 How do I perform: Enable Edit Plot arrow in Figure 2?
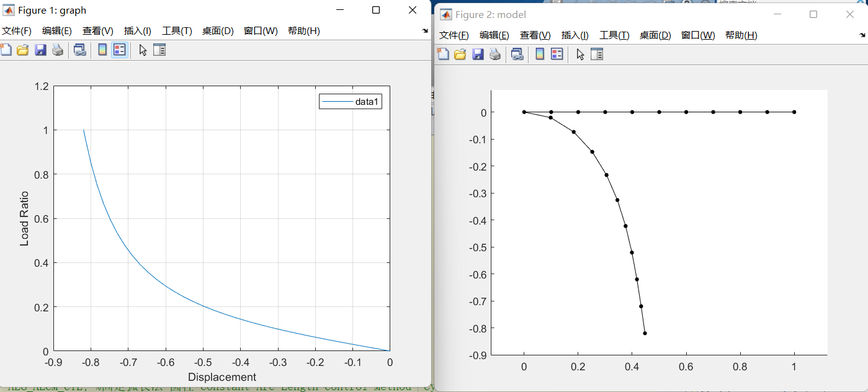[x=580, y=55]
